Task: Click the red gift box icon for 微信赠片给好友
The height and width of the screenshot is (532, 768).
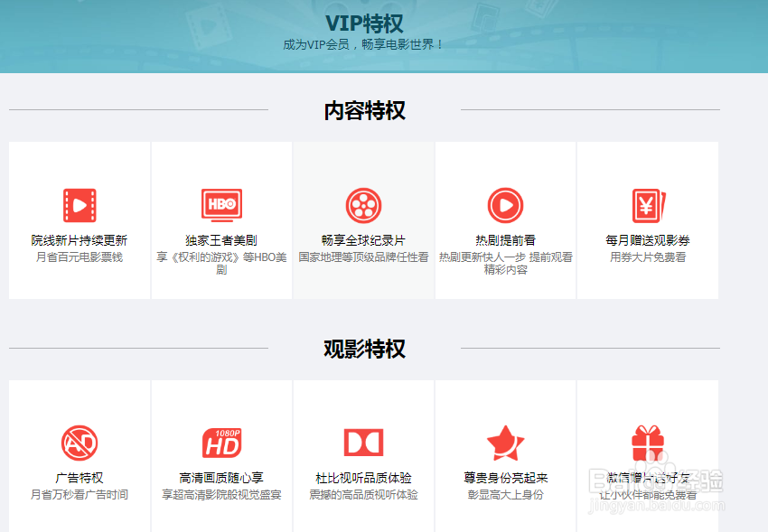Action: point(648,443)
